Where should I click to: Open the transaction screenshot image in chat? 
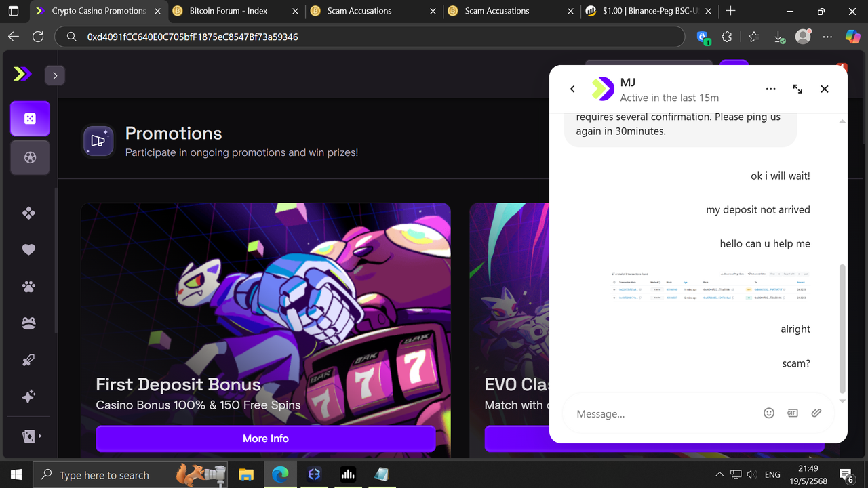(x=710, y=286)
